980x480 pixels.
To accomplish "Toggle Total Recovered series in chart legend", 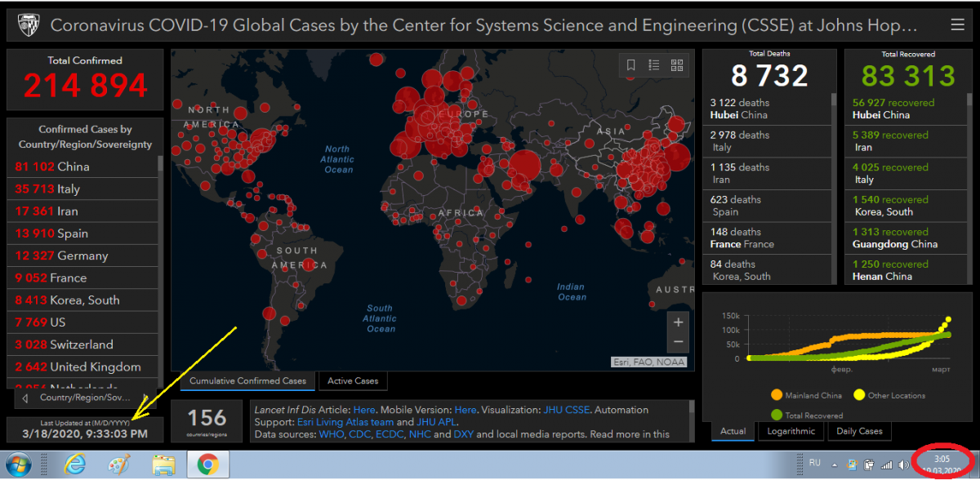I will [808, 416].
